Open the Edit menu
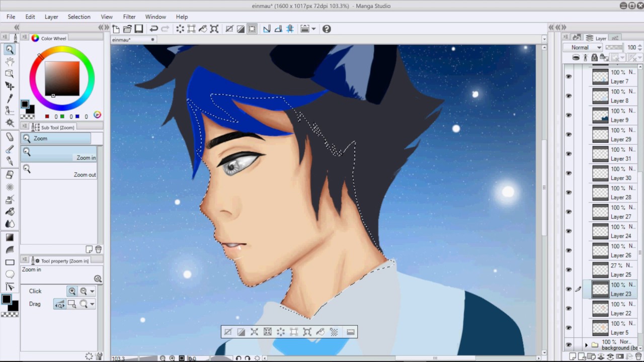This screenshot has width=644, height=362. pyautogui.click(x=30, y=17)
